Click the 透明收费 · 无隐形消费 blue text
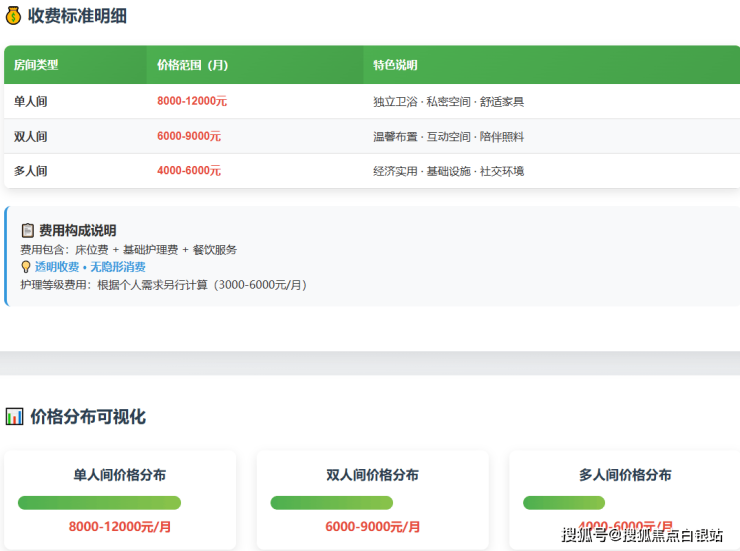Viewport: 740px width, 551px height. (90, 267)
